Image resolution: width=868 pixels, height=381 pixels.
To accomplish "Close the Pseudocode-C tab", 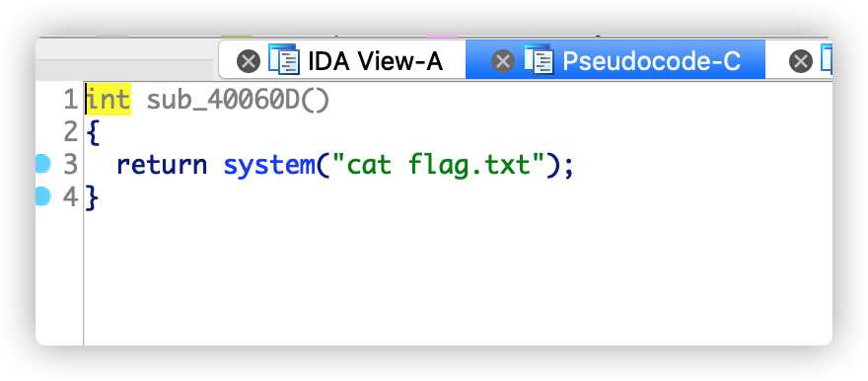I will pyautogui.click(x=503, y=61).
